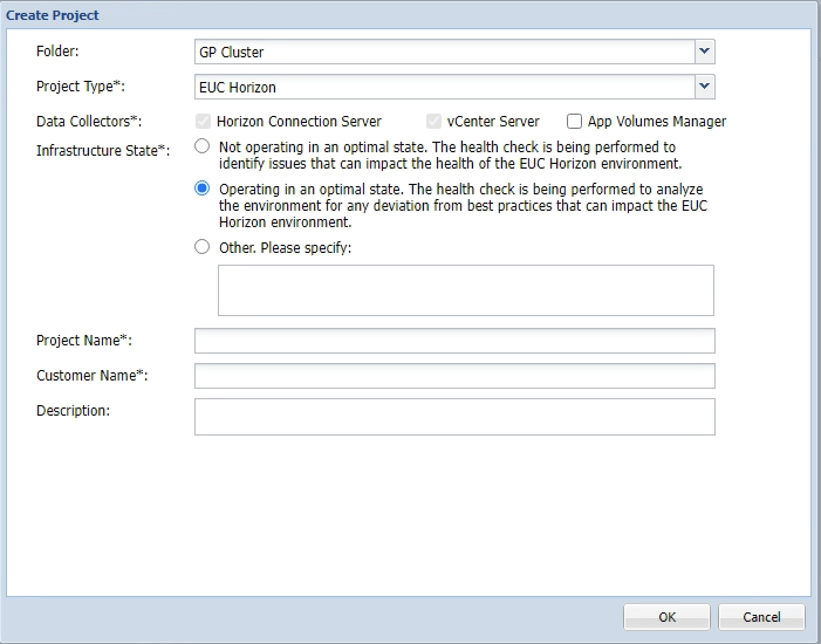The height and width of the screenshot is (644, 821).
Task: Enable the App Volumes Manager checkbox
Action: tap(574, 121)
